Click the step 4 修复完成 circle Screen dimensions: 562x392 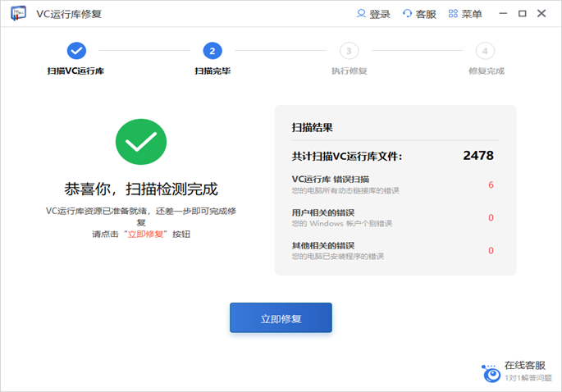486,51
